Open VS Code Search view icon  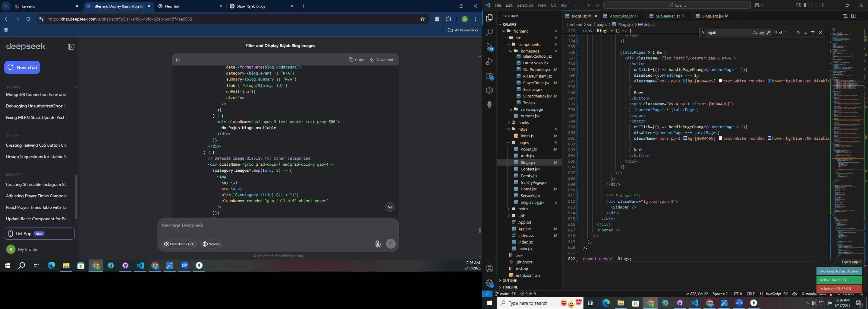(489, 32)
